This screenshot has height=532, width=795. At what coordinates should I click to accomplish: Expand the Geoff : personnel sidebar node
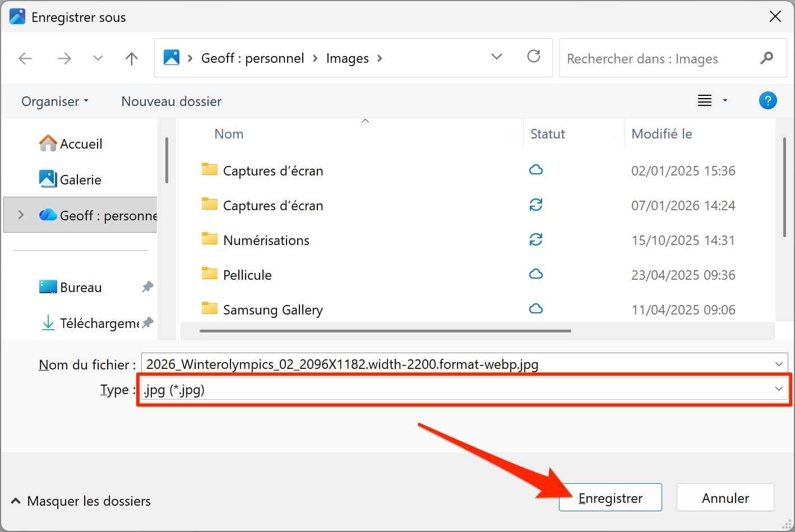pos(21,215)
